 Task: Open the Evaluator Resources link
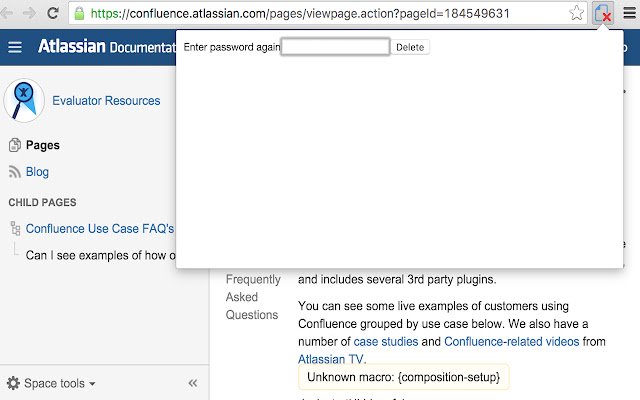coord(106,100)
